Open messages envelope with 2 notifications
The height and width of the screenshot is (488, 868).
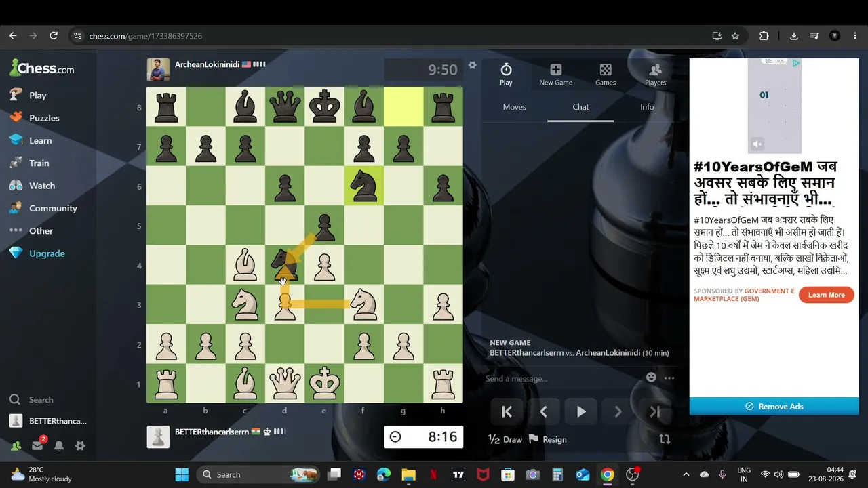[37, 446]
